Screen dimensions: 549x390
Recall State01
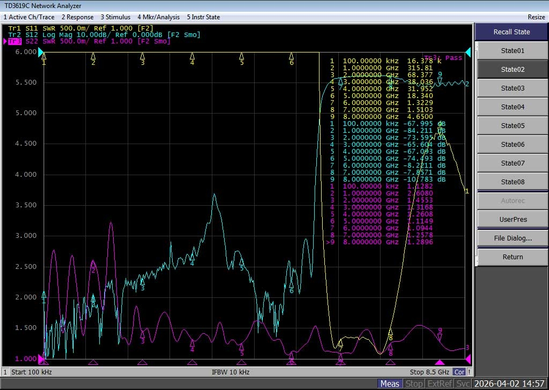[512, 51]
